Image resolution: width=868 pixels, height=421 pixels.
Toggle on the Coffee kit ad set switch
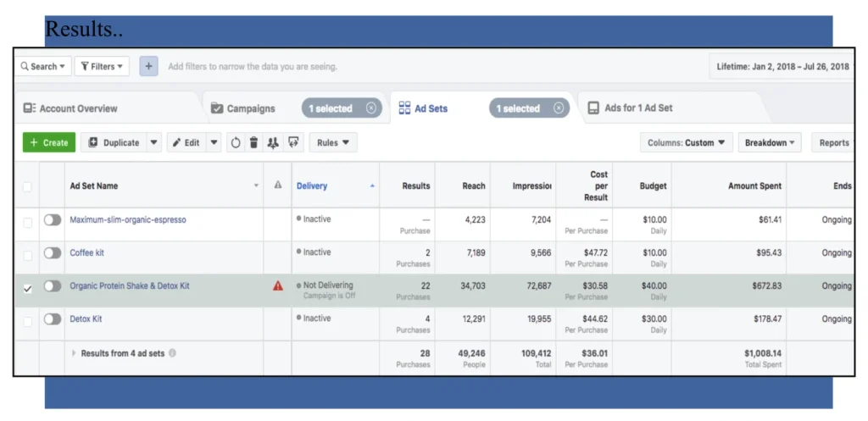53,252
